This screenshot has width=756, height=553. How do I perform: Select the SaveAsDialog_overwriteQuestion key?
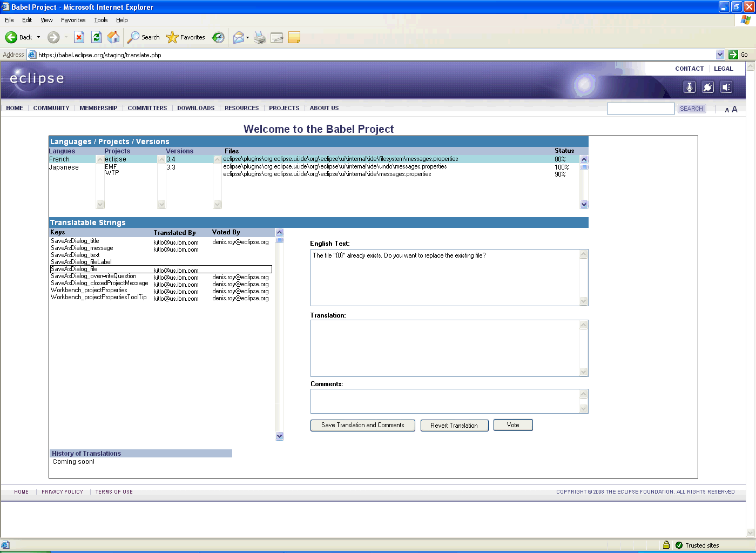pyautogui.click(x=93, y=276)
